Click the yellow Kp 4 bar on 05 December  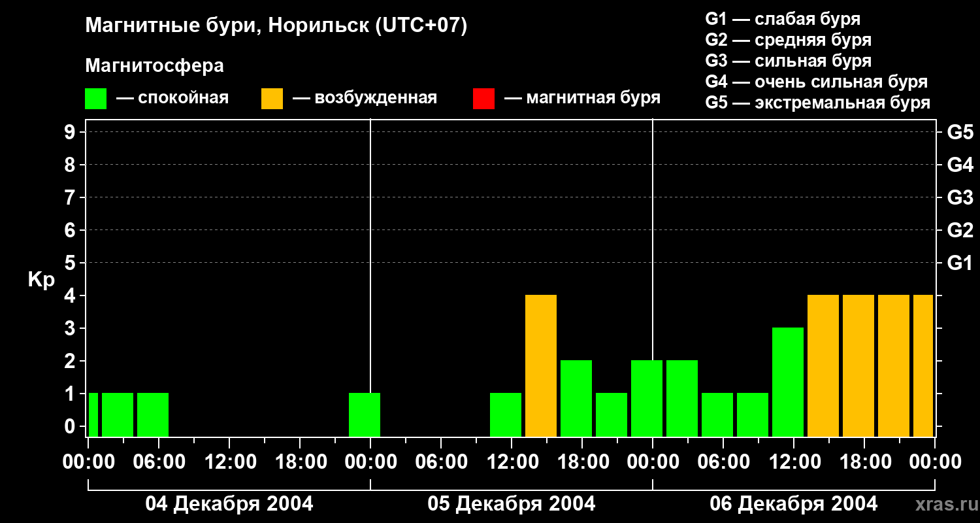coord(541,365)
